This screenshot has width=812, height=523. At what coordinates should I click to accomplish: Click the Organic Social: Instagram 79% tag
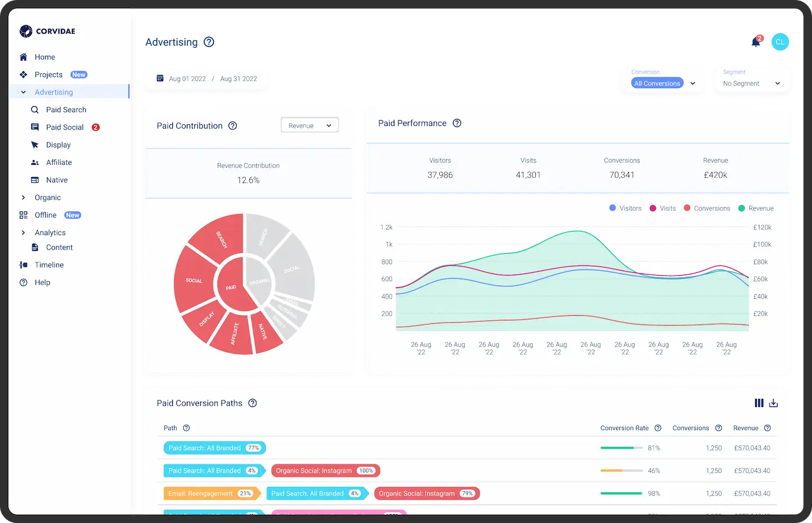point(427,493)
